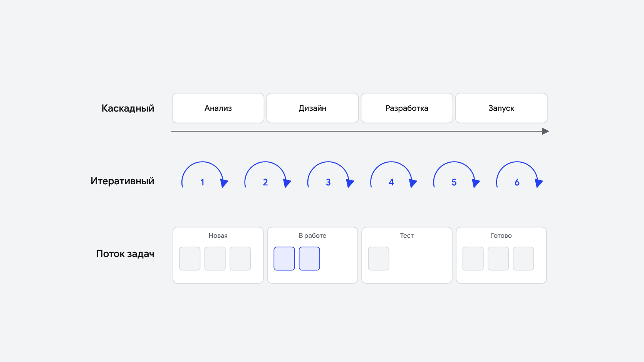Select the right blue card in В работе
Image resolution: width=644 pixels, height=362 pixels.
click(309, 259)
